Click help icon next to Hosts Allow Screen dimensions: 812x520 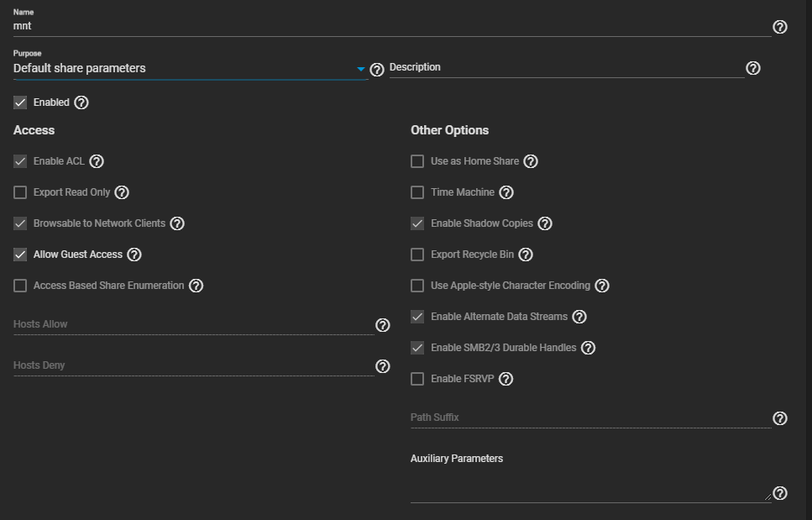pos(383,325)
